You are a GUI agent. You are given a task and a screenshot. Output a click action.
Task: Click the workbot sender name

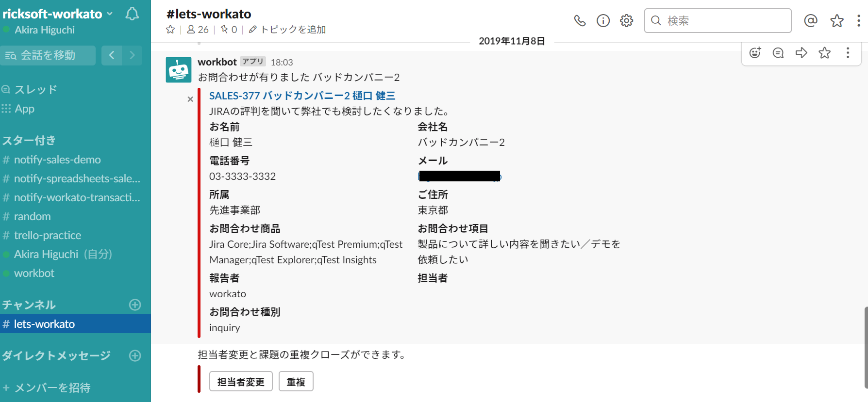[217, 62]
